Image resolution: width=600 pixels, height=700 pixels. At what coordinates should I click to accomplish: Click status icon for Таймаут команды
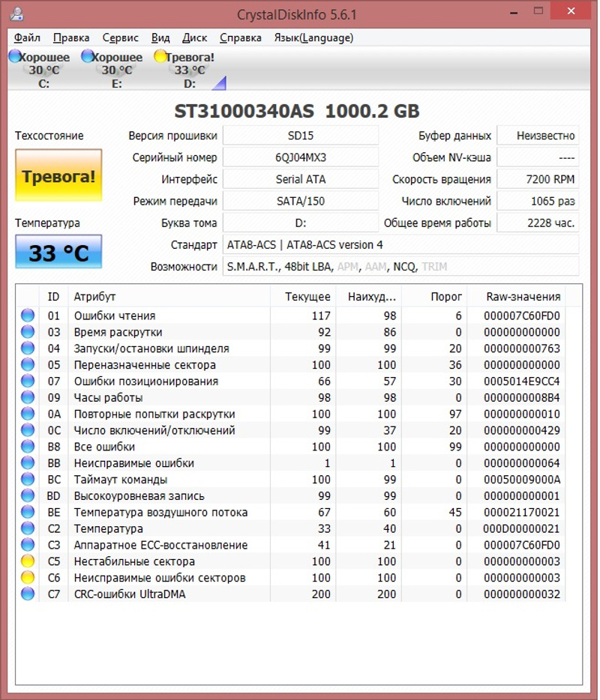pyautogui.click(x=28, y=479)
